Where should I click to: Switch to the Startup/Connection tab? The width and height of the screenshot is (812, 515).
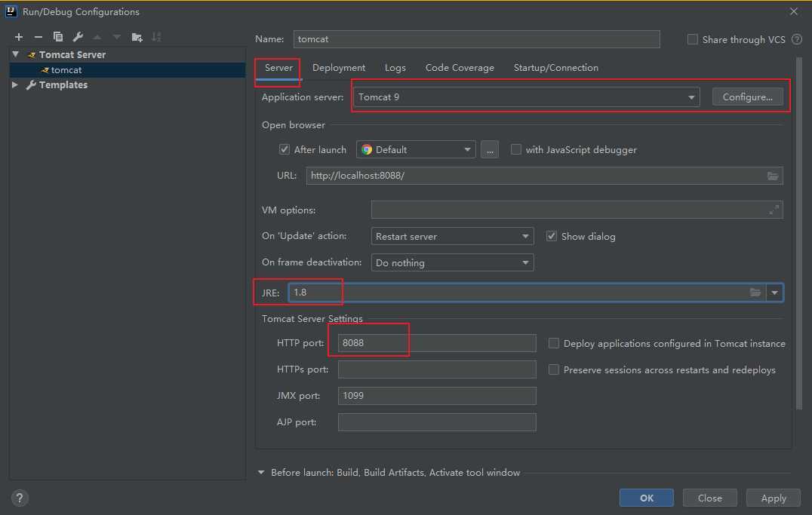pos(555,68)
